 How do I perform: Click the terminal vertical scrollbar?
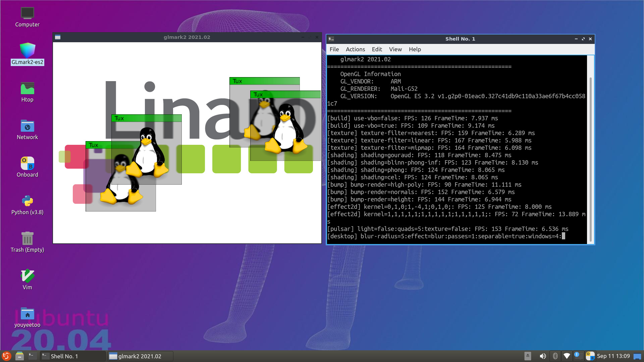(x=590, y=159)
